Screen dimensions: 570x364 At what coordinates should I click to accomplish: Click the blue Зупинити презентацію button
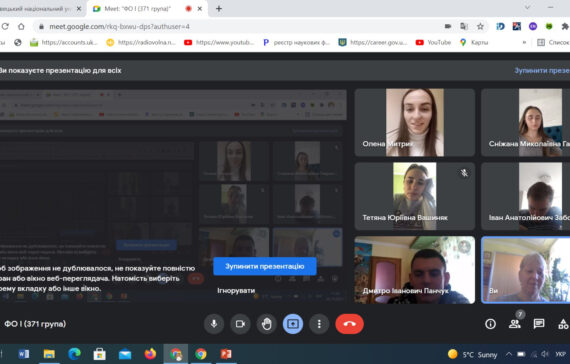(265, 266)
